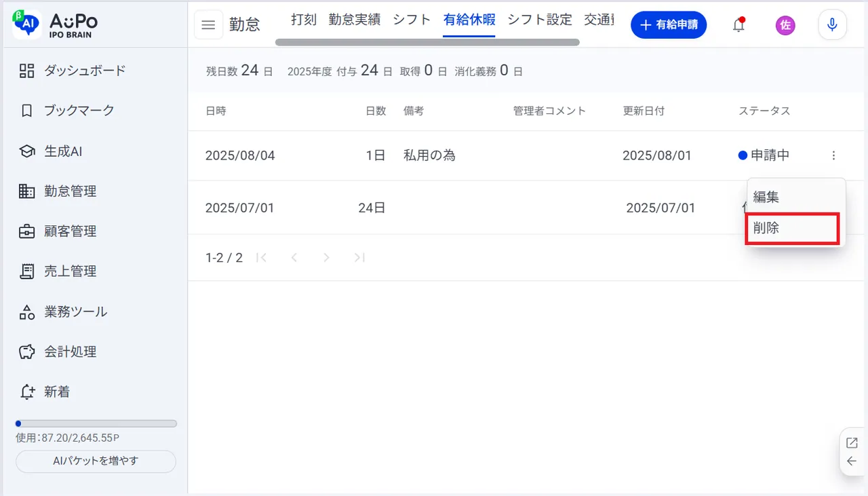This screenshot has width=868, height=496.
Task: Click the left arrow icon at the right edge
Action: pos(852,461)
